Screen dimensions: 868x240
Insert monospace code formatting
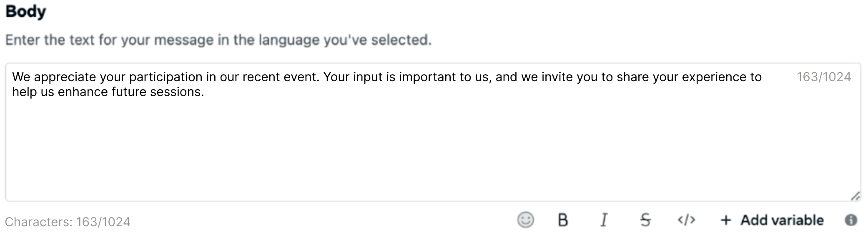pyautogui.click(x=686, y=220)
